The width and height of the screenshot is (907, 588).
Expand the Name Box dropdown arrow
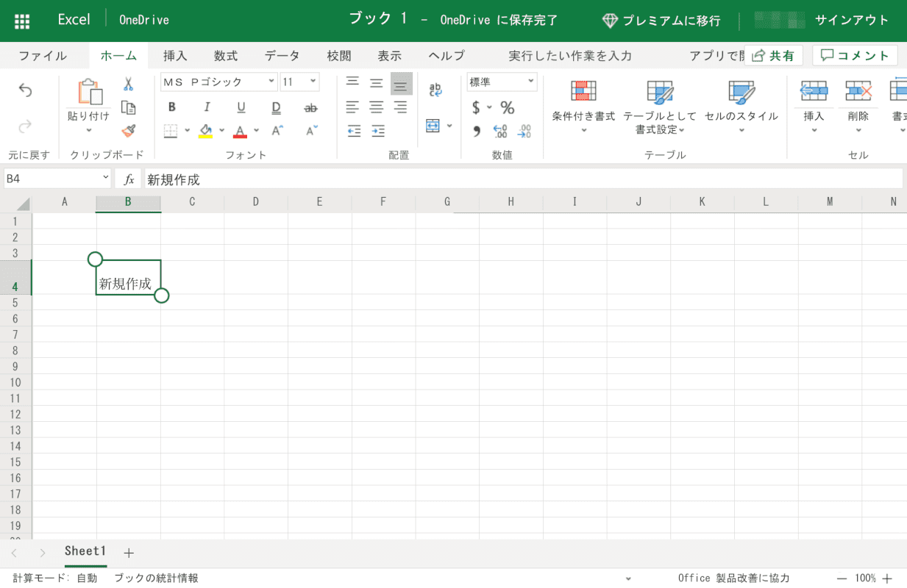(105, 179)
